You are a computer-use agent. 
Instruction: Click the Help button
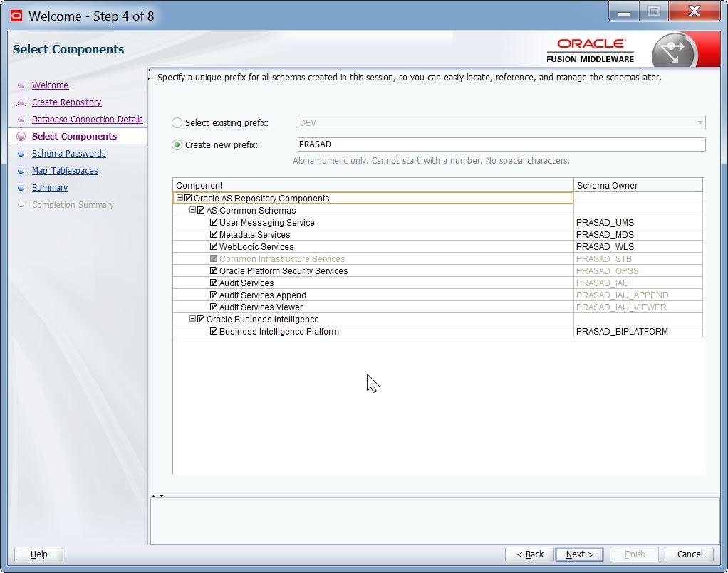tap(39, 554)
